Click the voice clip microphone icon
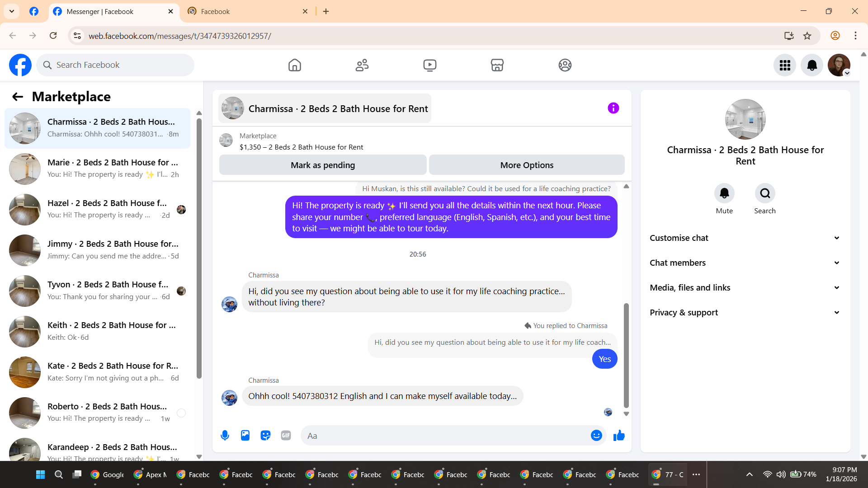Screen dimensions: 868x488 pos(225,436)
